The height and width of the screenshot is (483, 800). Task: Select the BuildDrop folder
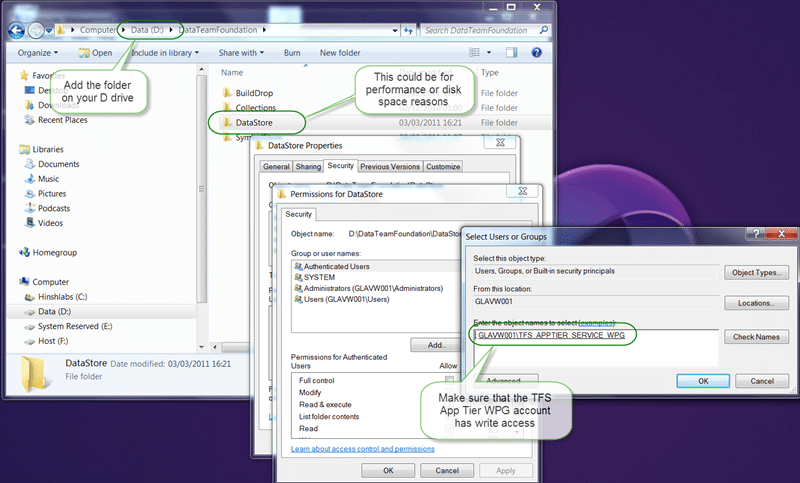coord(254,93)
